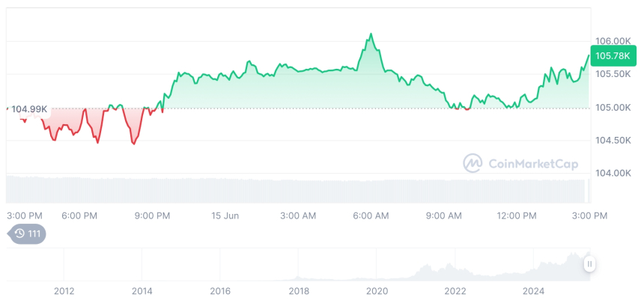644x300 pixels.
Task: Select 2022 on the range navigator
Action: pos(455,291)
